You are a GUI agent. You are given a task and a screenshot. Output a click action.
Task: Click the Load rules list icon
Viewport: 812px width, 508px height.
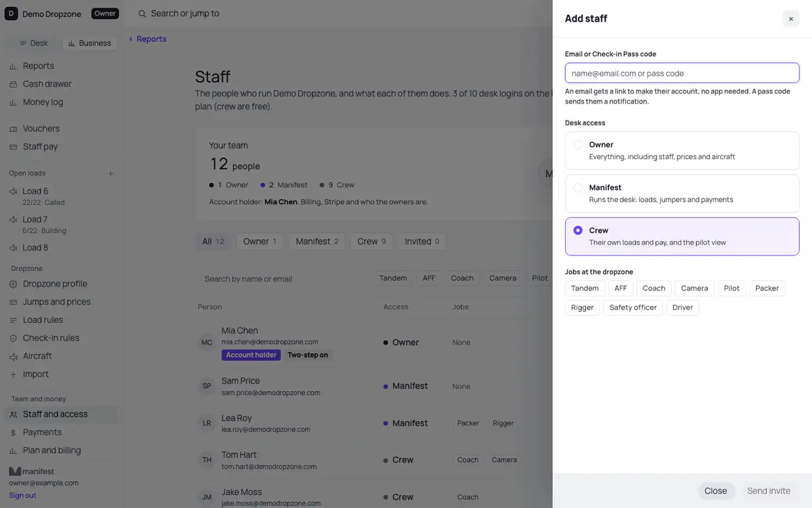(x=14, y=320)
